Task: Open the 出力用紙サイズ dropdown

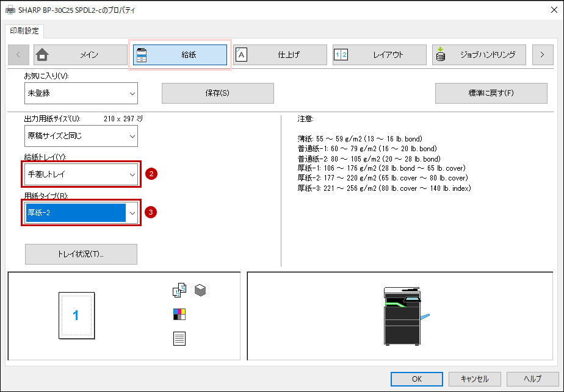Action: tap(81, 136)
